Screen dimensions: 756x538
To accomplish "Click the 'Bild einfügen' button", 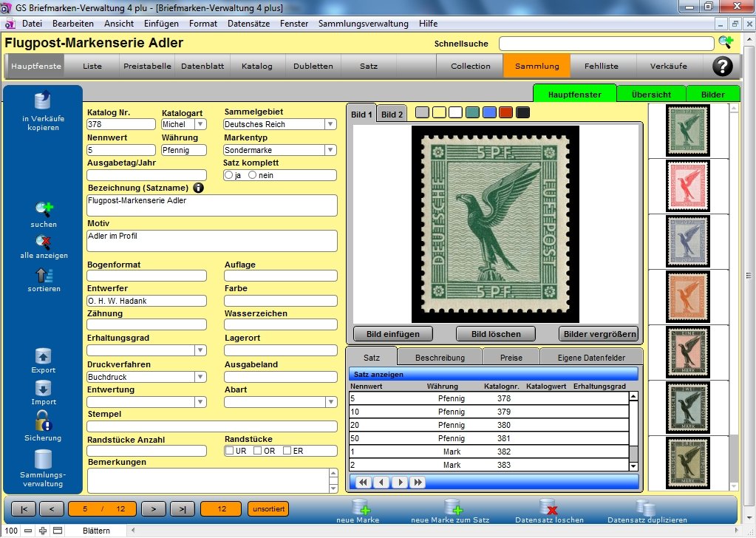I will click(393, 334).
